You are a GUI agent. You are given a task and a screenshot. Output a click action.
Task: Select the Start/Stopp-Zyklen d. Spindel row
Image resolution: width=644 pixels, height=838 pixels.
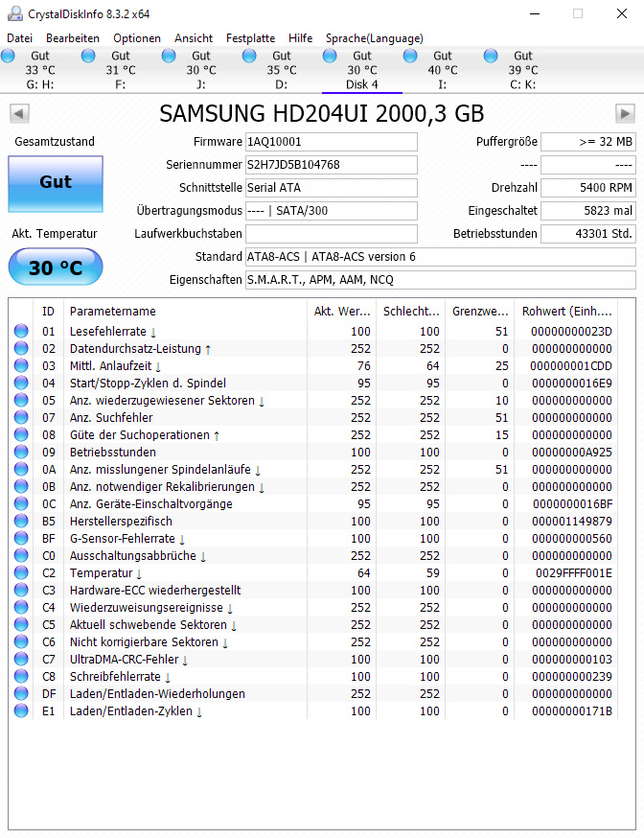(x=313, y=384)
